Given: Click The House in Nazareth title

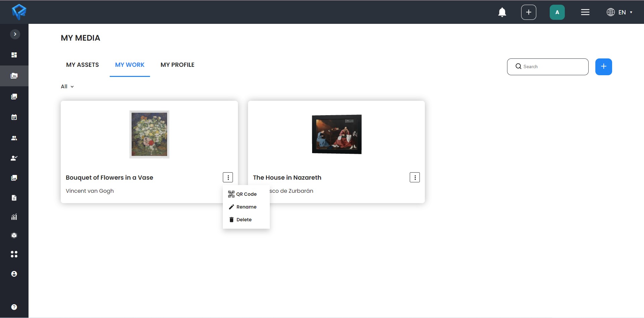Looking at the screenshot, I should [x=287, y=178].
